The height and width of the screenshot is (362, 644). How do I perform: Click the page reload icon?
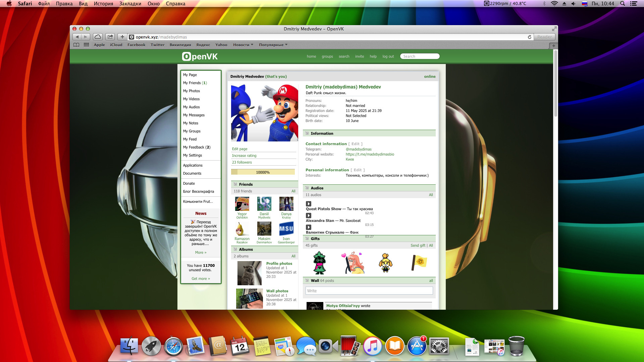point(530,37)
